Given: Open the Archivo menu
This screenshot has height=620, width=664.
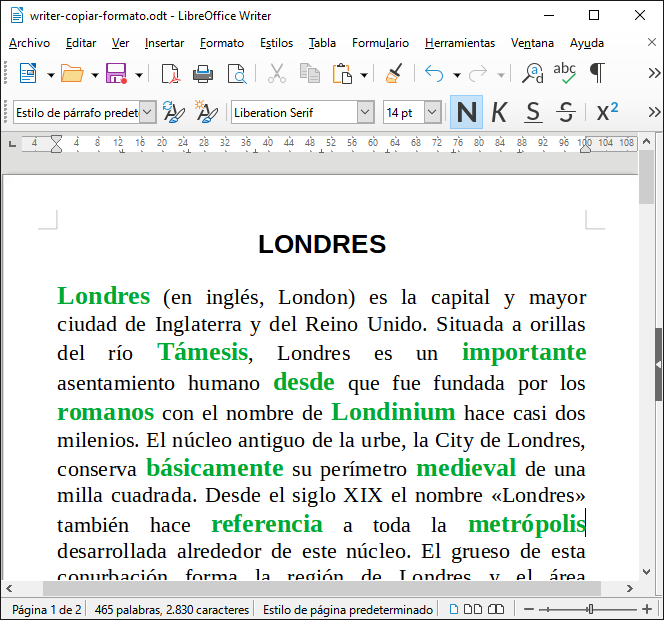Looking at the screenshot, I should [x=29, y=43].
